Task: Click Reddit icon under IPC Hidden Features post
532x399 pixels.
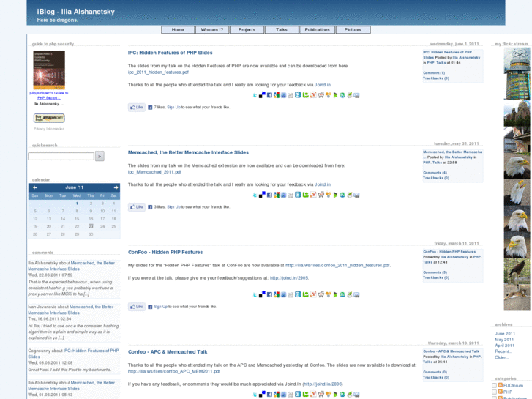Action: tap(321, 95)
